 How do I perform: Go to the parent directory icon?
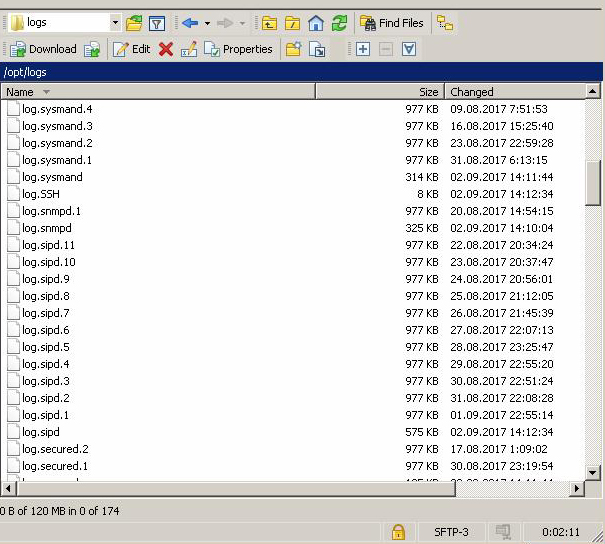click(269, 23)
